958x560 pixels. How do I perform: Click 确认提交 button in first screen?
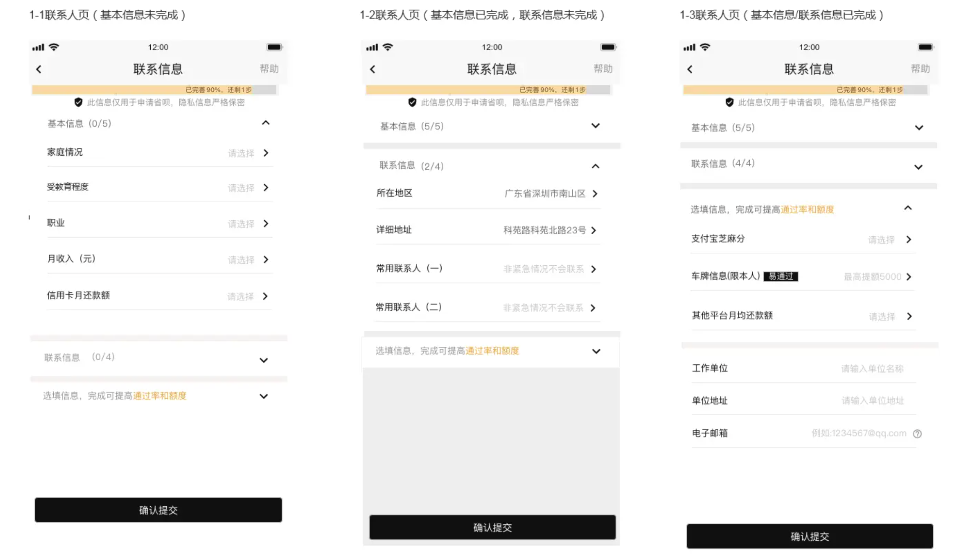(x=158, y=510)
